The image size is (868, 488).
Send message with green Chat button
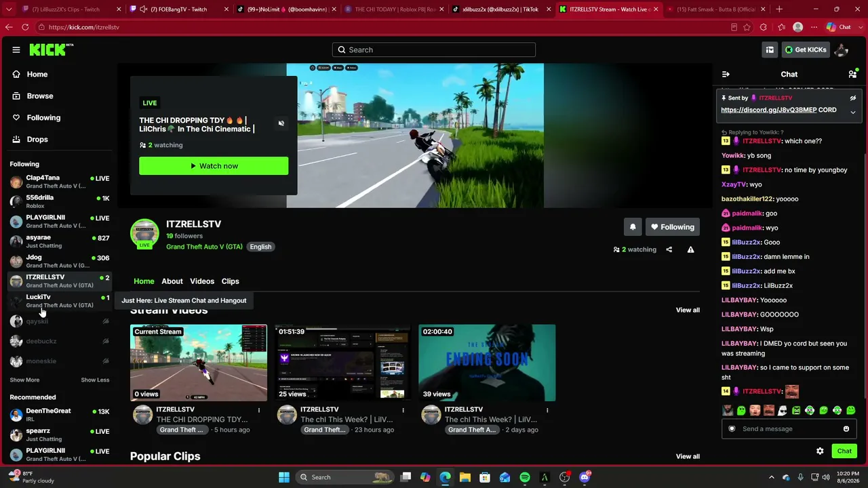click(x=844, y=451)
